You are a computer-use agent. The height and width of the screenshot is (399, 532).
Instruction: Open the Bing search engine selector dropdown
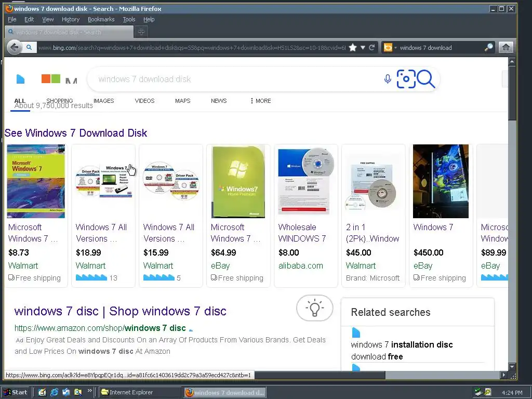[390, 47]
